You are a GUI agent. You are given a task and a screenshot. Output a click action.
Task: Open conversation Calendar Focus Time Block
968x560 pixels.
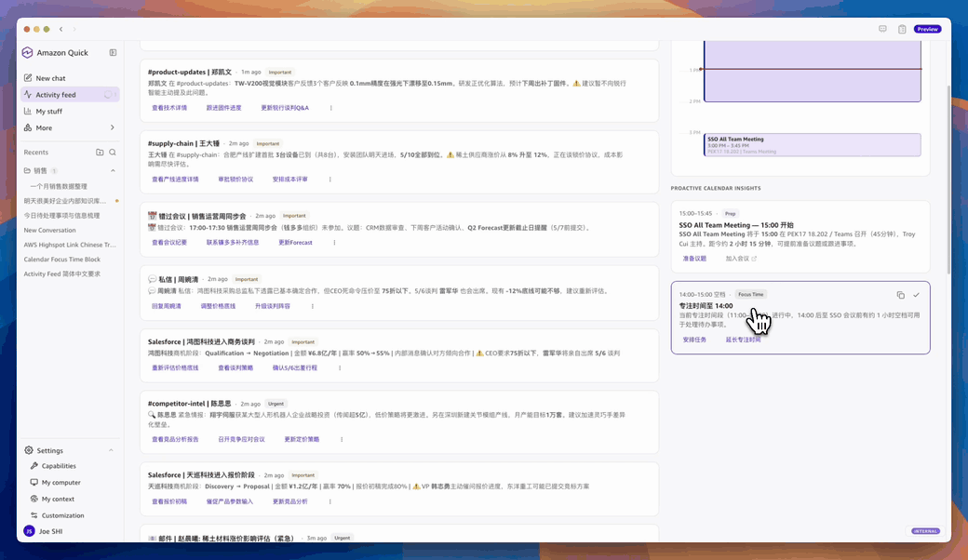click(x=61, y=259)
